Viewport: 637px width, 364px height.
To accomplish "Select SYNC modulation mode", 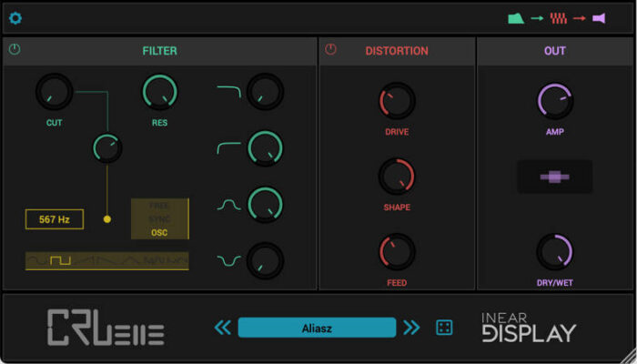I will (159, 219).
